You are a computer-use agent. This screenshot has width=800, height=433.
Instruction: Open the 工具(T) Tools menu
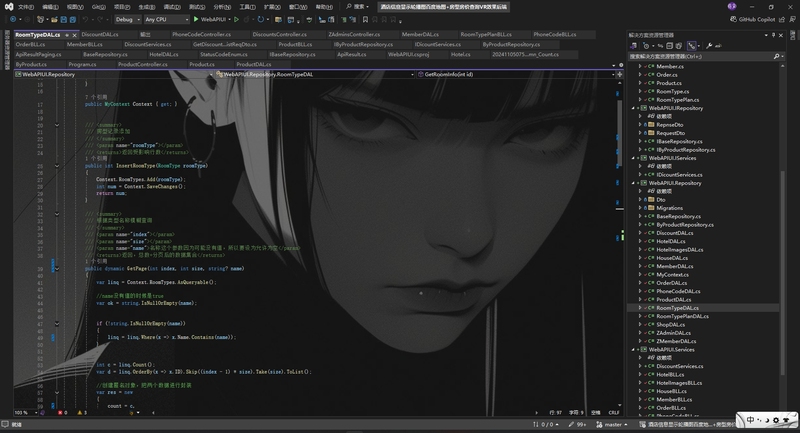click(247, 7)
